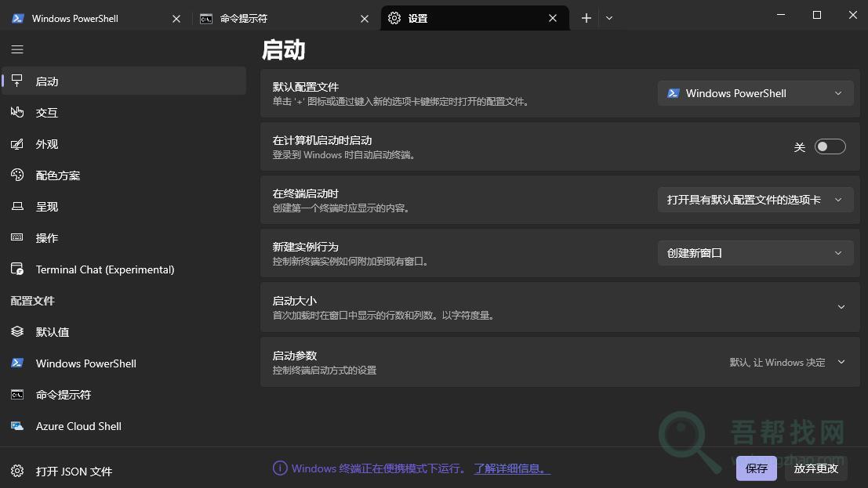
Task: Open the 新建实例行为 dropdown
Action: [755, 253]
